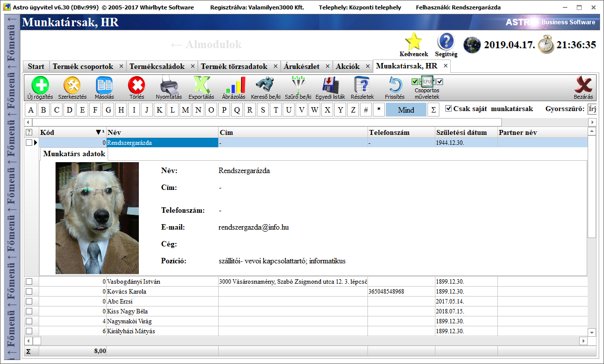
Task: Close the Akciók tab
Action: (367, 66)
